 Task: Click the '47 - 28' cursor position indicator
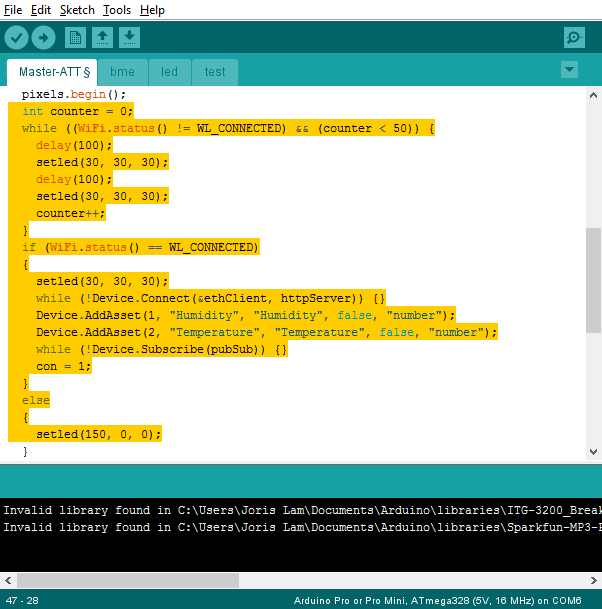22,601
